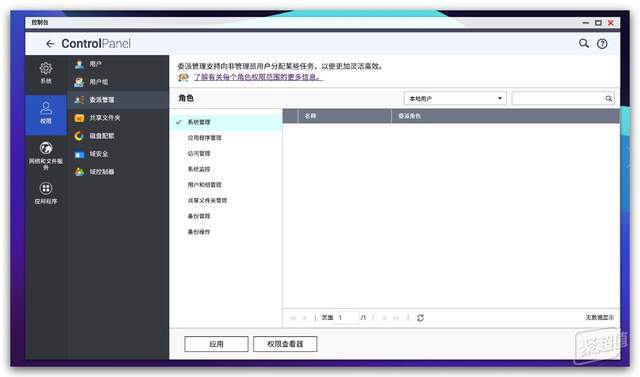Open the 磁盘配额 (Quota) entry
The height and width of the screenshot is (377, 640).
(x=118, y=136)
